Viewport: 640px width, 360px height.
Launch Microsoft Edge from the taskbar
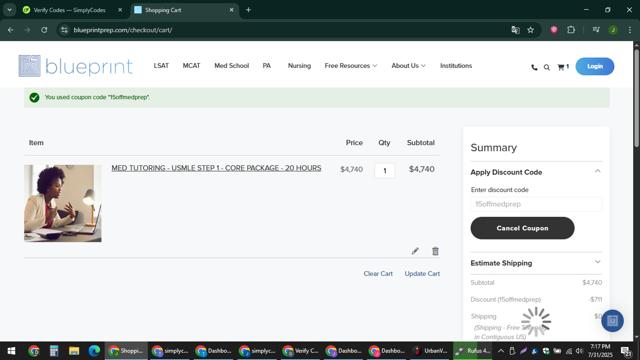tap(94, 351)
